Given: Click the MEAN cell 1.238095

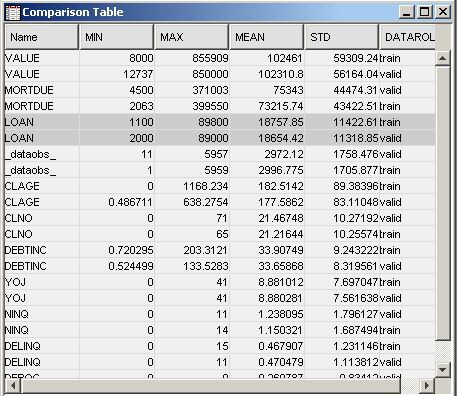Looking at the screenshot, I should point(267,314).
